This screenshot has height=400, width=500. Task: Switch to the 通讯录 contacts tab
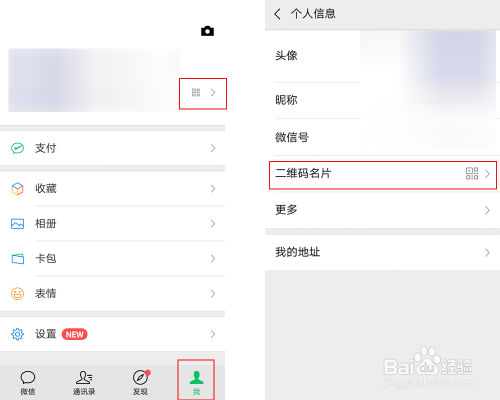coord(84,383)
